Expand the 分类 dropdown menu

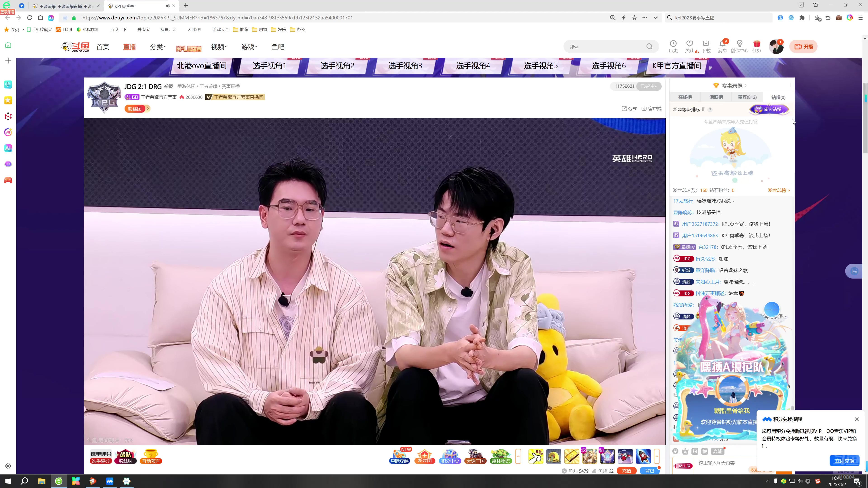[158, 47]
